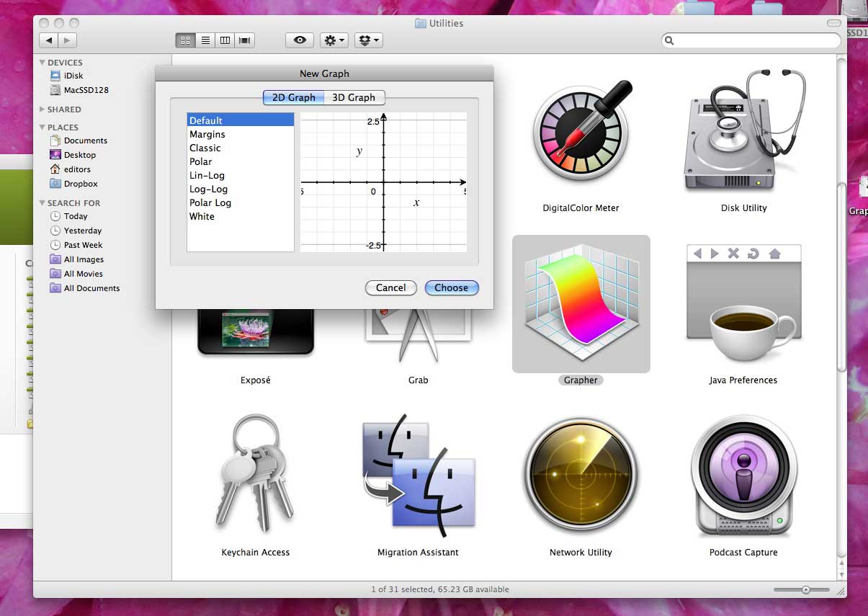Image resolution: width=868 pixels, height=616 pixels.
Task: Switch to the 3D Graph tab
Action: coord(354,97)
